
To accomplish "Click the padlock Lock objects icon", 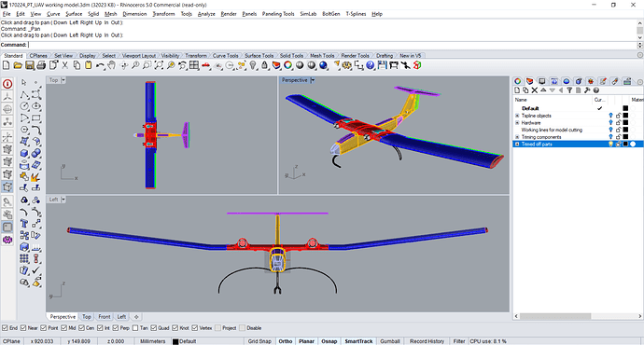I will point(264,65).
